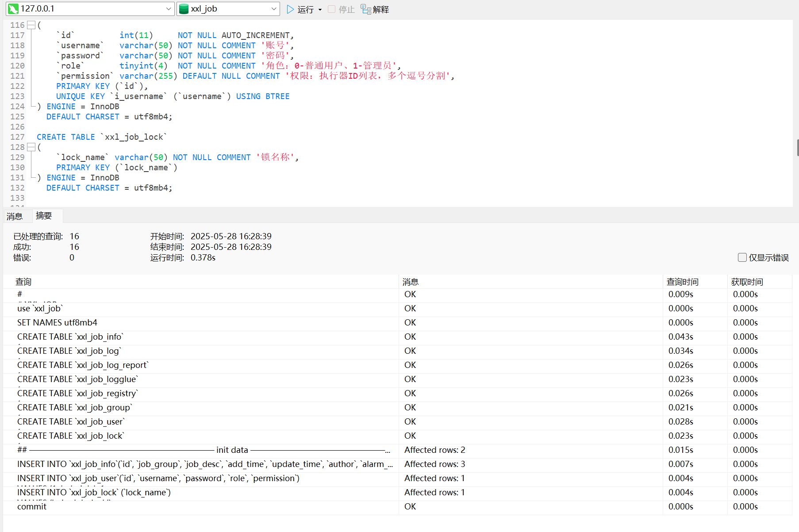The height and width of the screenshot is (532, 799).
Task: Click the Explain (解释) button
Action: (x=375, y=9)
